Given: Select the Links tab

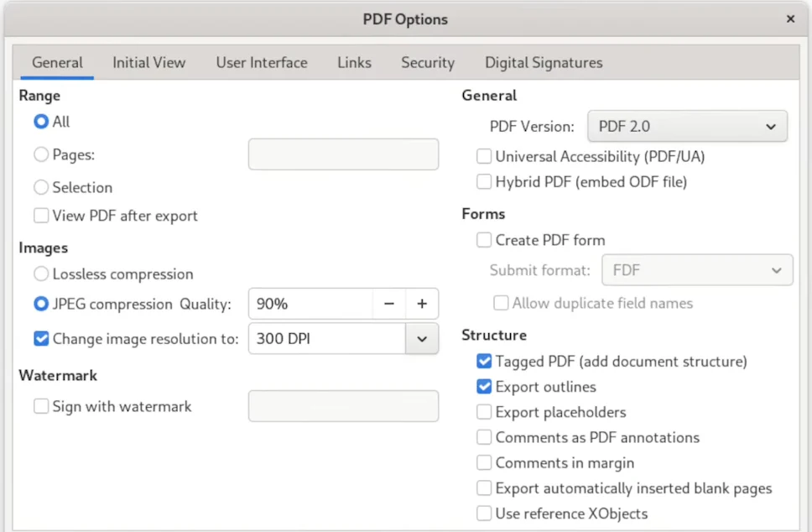Looking at the screenshot, I should 354,63.
